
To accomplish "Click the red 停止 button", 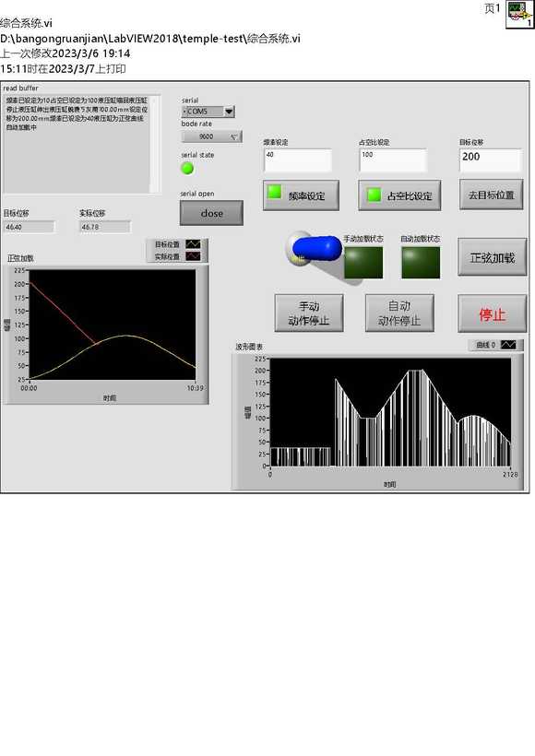I will pyautogui.click(x=492, y=313).
